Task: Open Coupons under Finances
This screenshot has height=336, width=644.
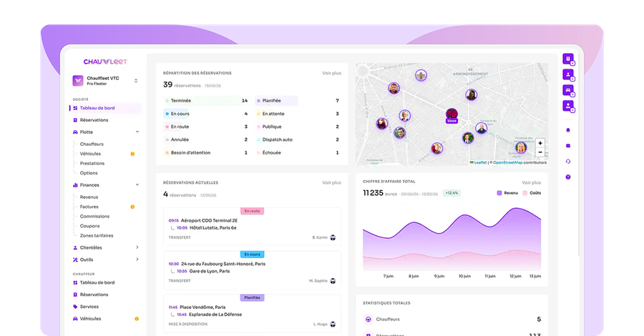Action: 90,226
